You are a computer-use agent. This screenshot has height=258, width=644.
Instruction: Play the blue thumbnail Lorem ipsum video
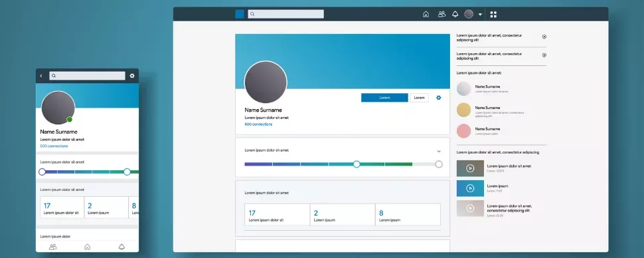pyautogui.click(x=470, y=188)
